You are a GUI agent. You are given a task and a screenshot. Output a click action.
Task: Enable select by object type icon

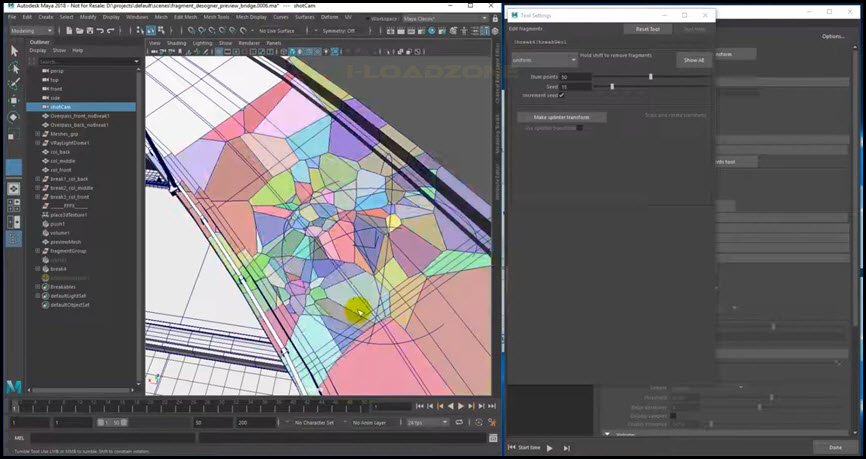click(x=150, y=31)
